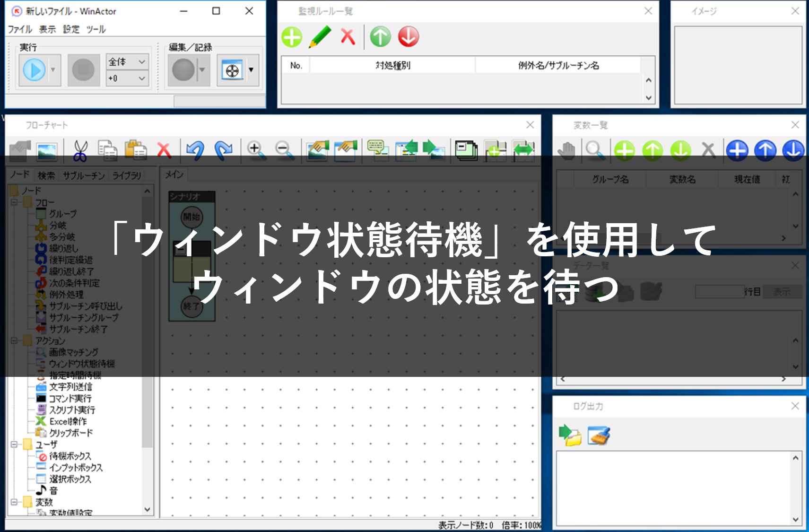Collapse the 変数 folder in node tree
This screenshot has width=809, height=532.
[14, 502]
